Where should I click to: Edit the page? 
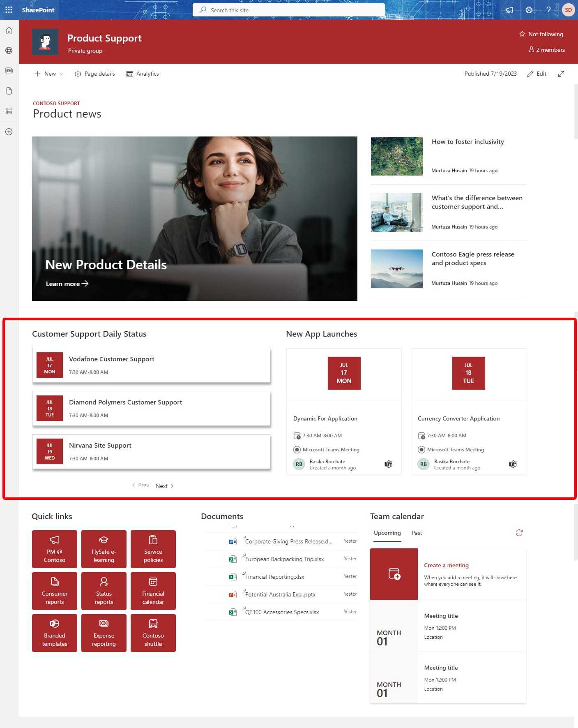[x=537, y=74]
